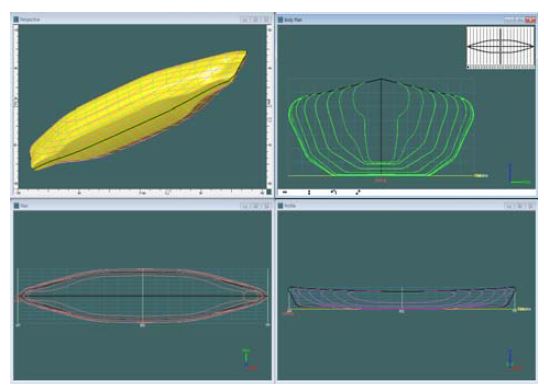This screenshot has height=388, width=544.
Task: Click the Perspective window title icon
Action: [16, 19]
